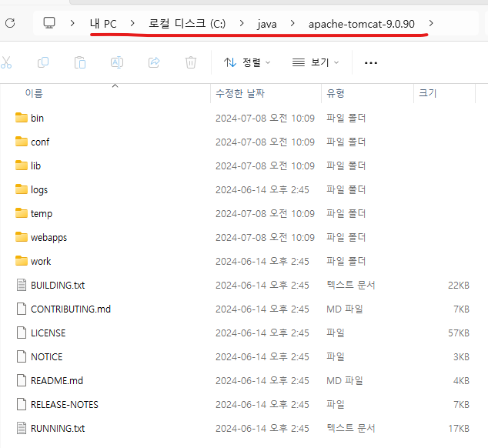The width and height of the screenshot is (488, 448).
Task: Click apache-tomcat-9.0.90 in the breadcrumb
Action: click(362, 24)
